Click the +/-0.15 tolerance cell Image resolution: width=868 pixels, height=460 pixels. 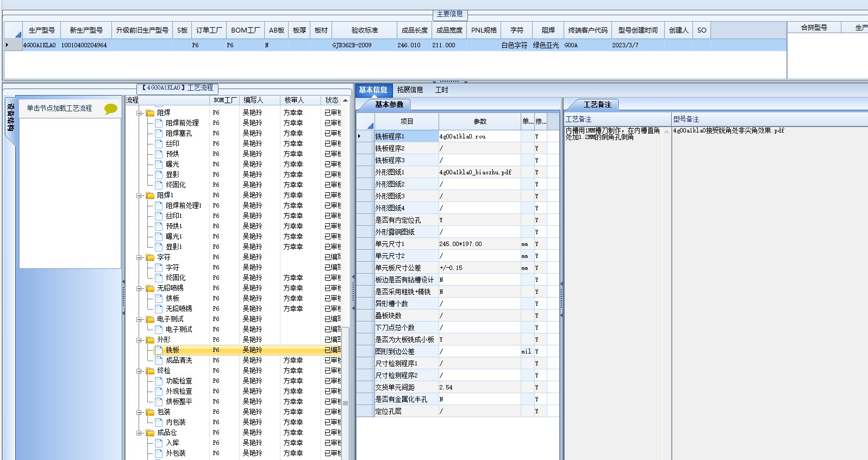[479, 268]
